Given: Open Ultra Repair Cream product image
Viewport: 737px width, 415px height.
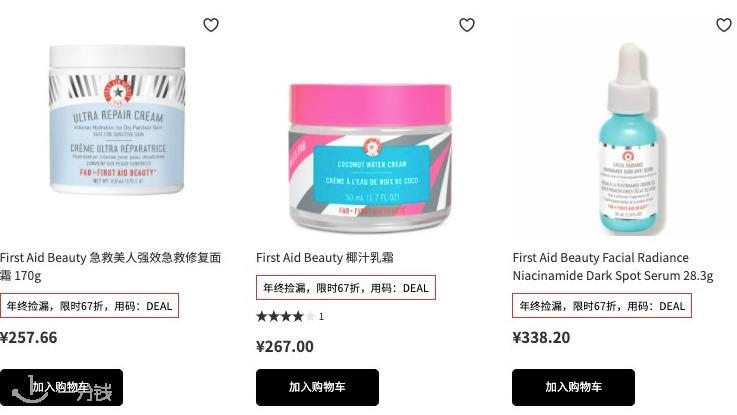Looking at the screenshot, I should (x=117, y=119).
